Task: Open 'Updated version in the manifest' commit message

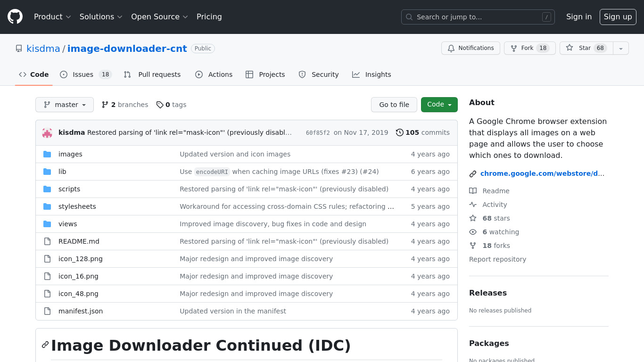Action: click(x=233, y=311)
